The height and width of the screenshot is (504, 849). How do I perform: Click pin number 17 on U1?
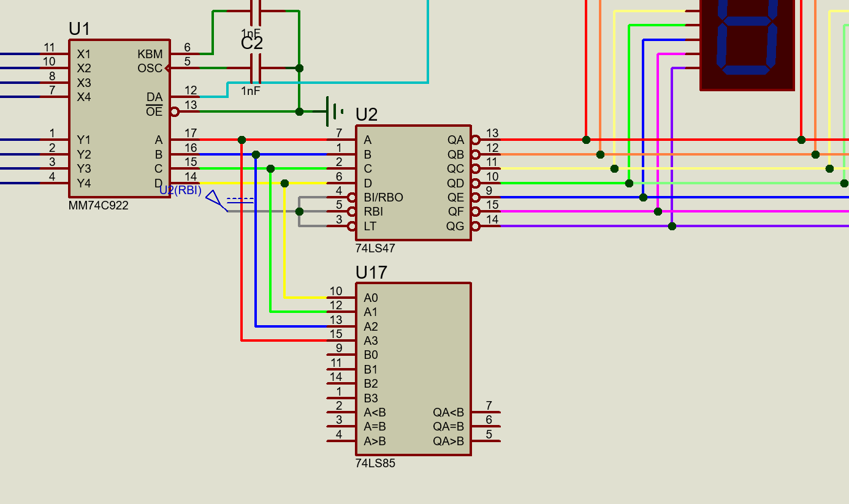[x=191, y=133]
